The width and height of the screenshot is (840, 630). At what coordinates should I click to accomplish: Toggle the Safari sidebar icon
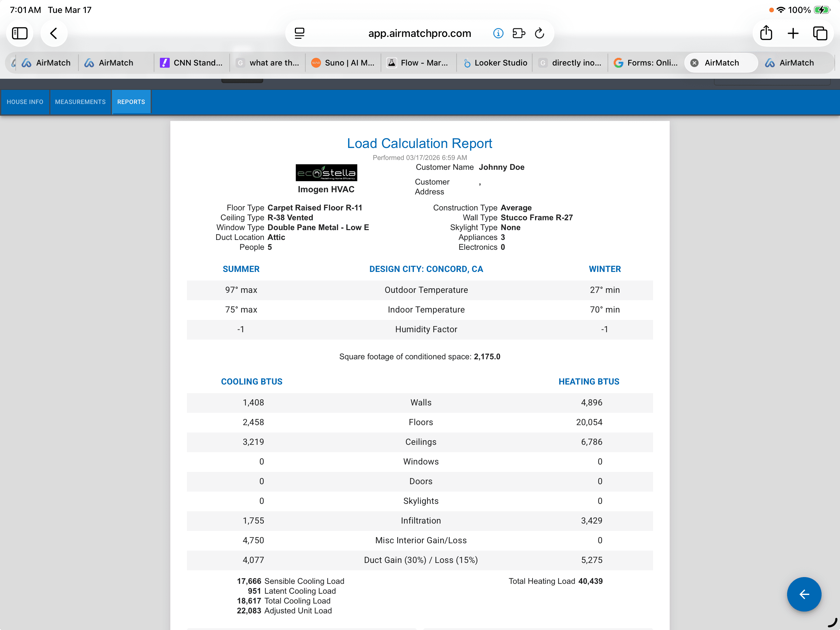(x=20, y=34)
